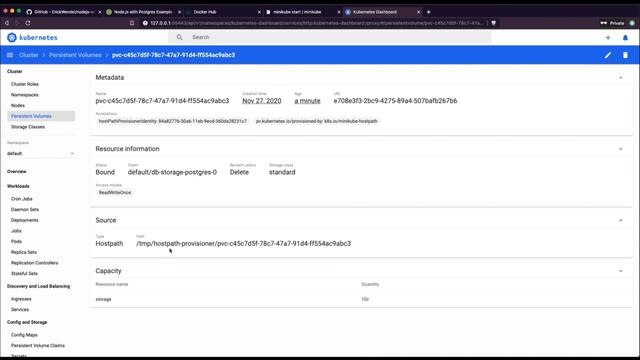The image size is (640, 360).
Task: Select the Kubernetes Dashboard tab
Action: point(382,12)
